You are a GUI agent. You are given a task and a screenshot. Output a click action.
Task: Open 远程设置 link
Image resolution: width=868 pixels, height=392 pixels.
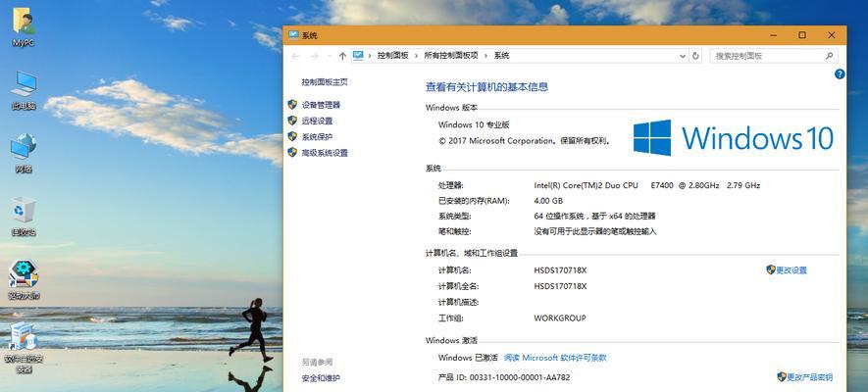(317, 121)
